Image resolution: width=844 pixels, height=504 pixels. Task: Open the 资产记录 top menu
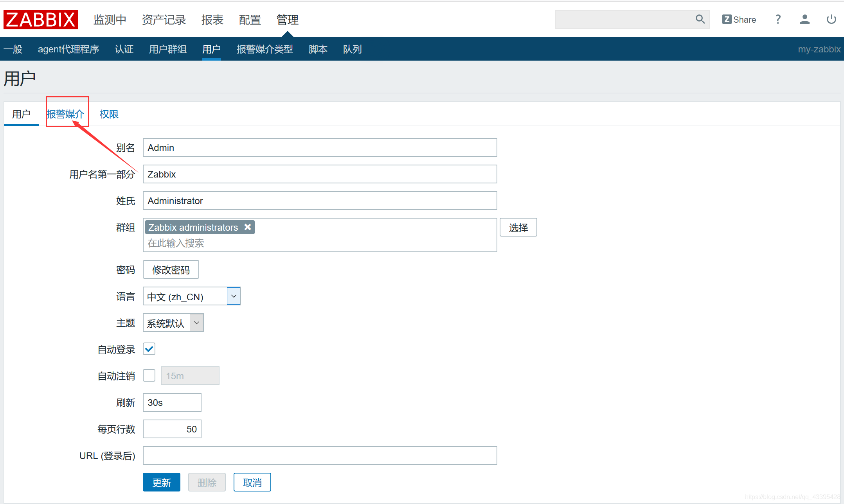click(x=164, y=20)
